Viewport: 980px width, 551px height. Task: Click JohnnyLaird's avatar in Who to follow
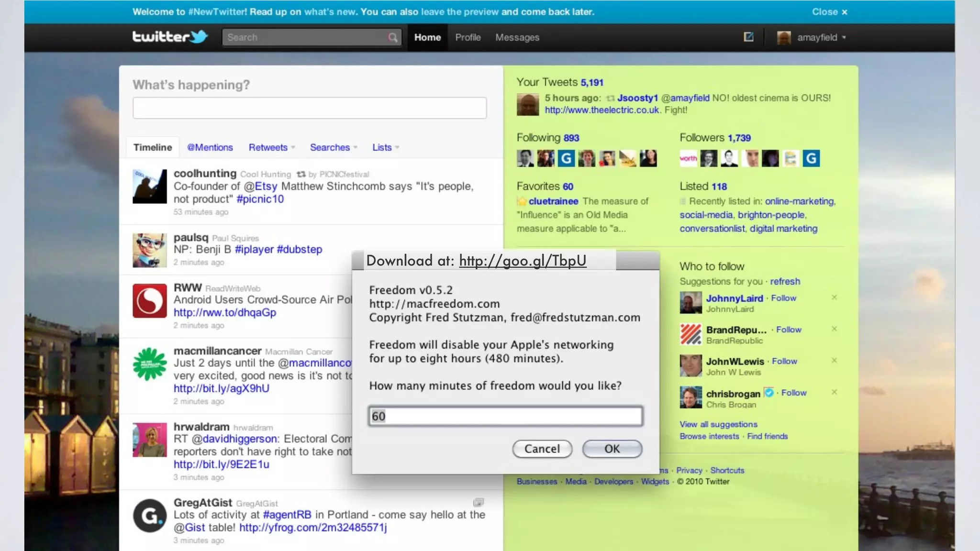[690, 303]
